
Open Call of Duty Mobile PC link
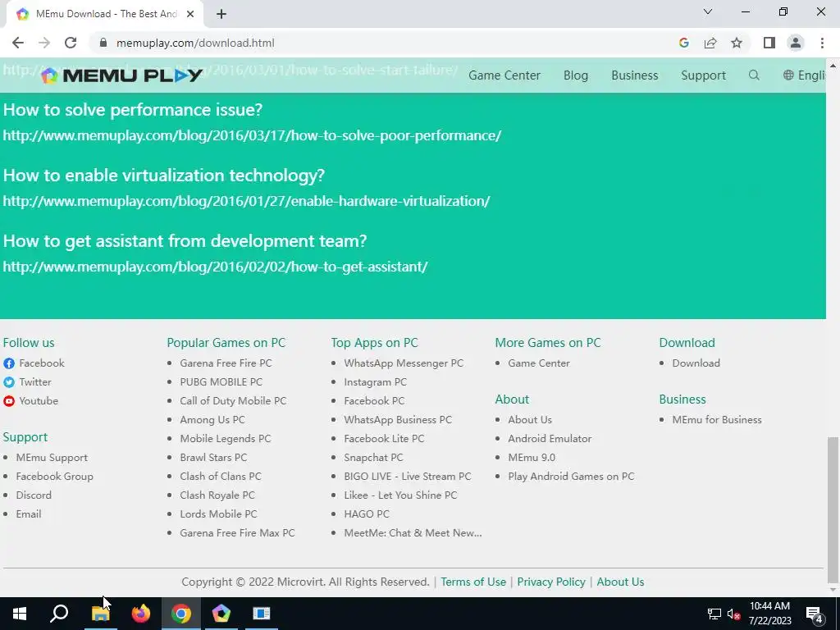[x=233, y=400]
